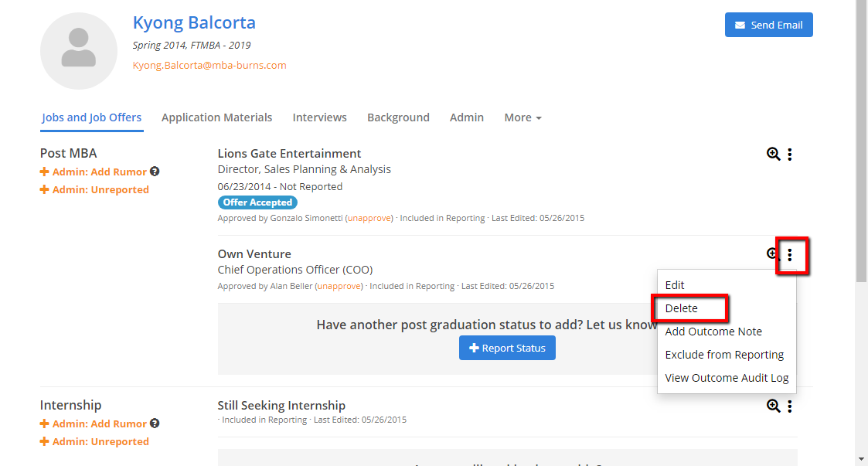Select Delete from the context menu
Screen dimensions: 868x466
682,308
